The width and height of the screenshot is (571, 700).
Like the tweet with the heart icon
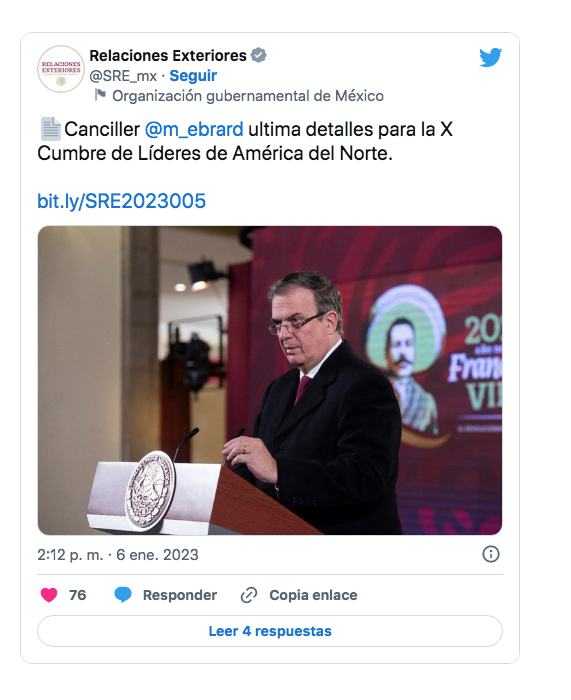pos(49,595)
